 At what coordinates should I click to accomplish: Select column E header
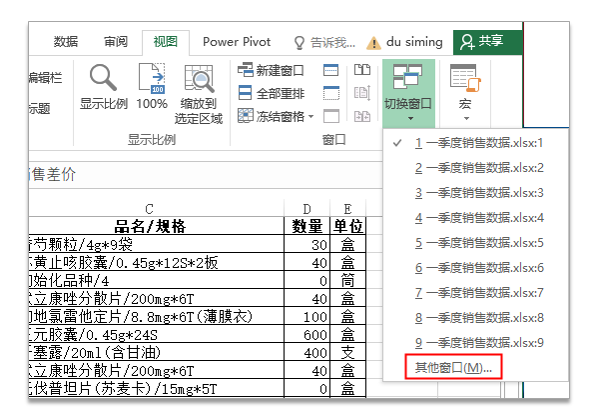[348, 209]
